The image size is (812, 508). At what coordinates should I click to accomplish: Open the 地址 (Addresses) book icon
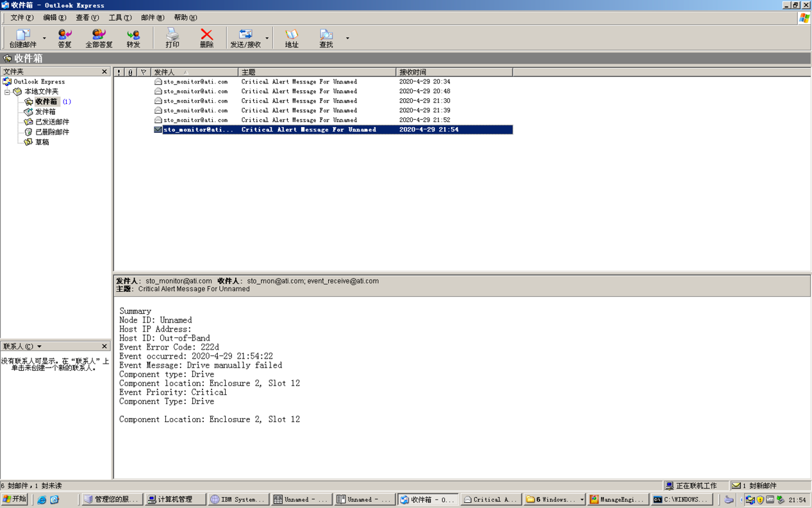[292, 38]
